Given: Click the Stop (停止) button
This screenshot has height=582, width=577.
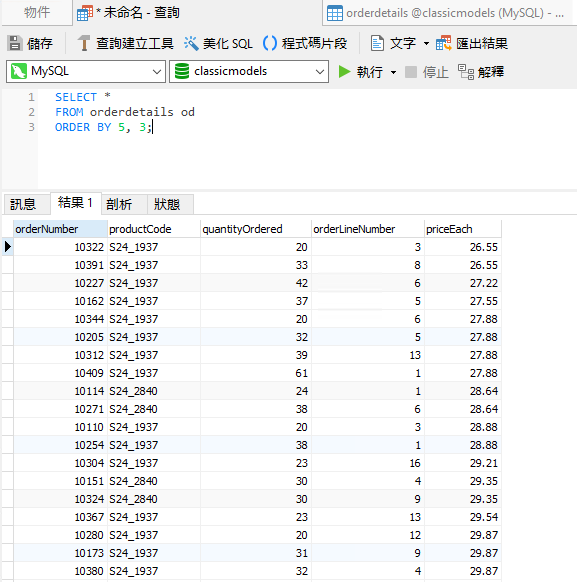Looking at the screenshot, I should [x=426, y=72].
